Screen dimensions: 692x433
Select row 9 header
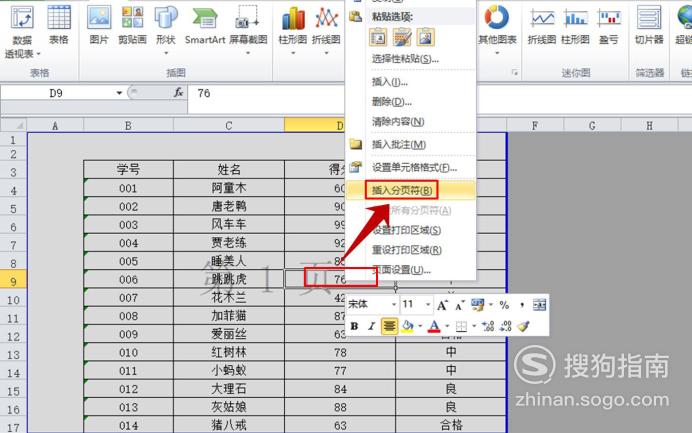13,281
